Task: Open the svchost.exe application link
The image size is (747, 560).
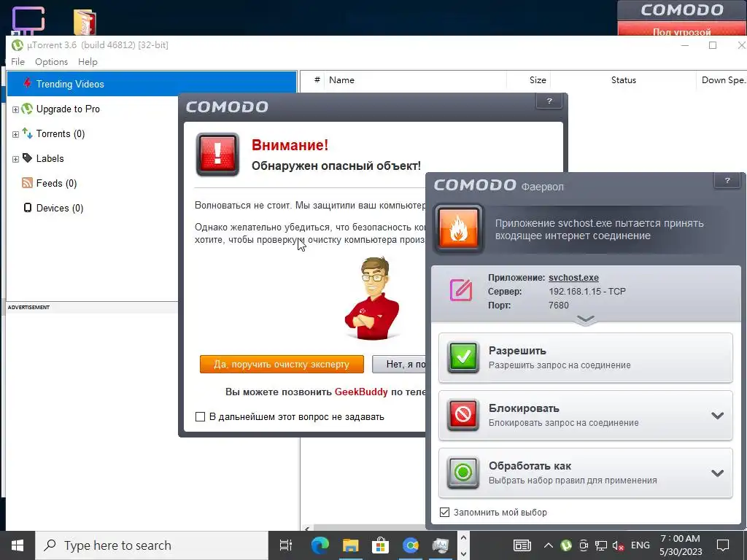Action: pos(573,278)
